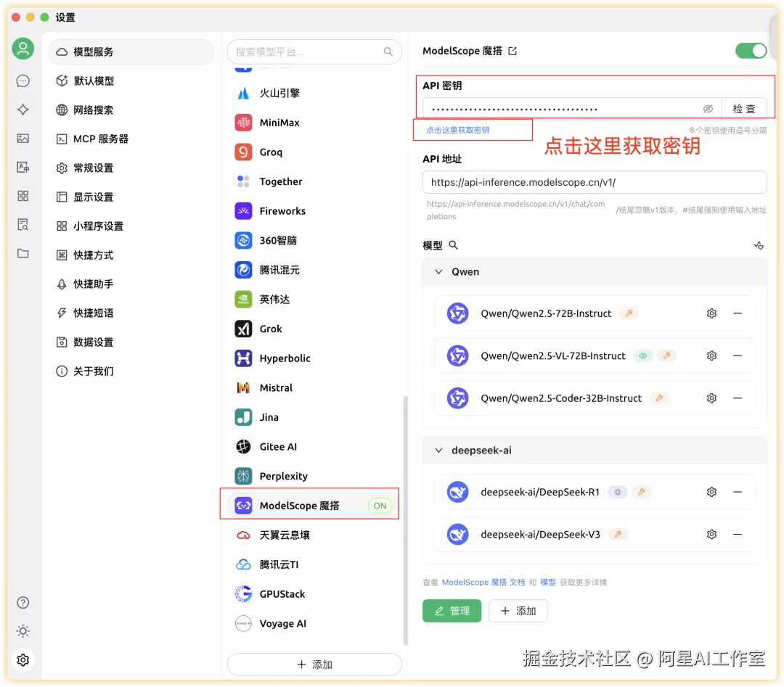The width and height of the screenshot is (784, 687).
Task: Open the files folder sidebar icon
Action: tap(23, 253)
